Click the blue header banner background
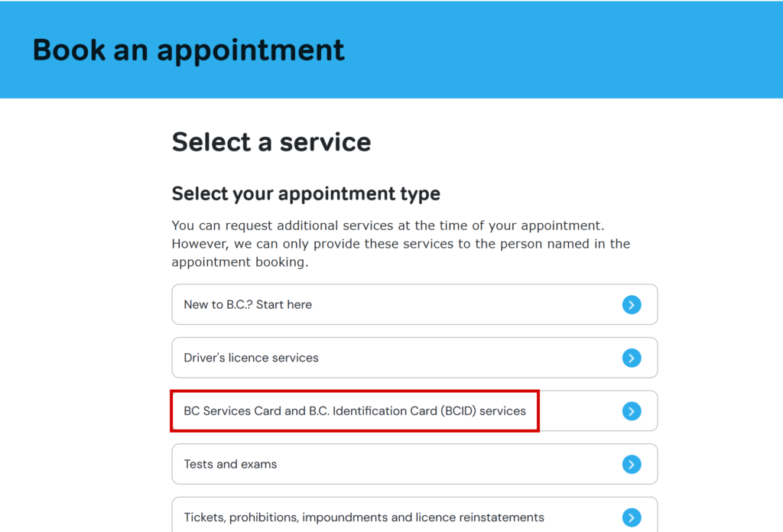783x532 pixels. coord(564,50)
